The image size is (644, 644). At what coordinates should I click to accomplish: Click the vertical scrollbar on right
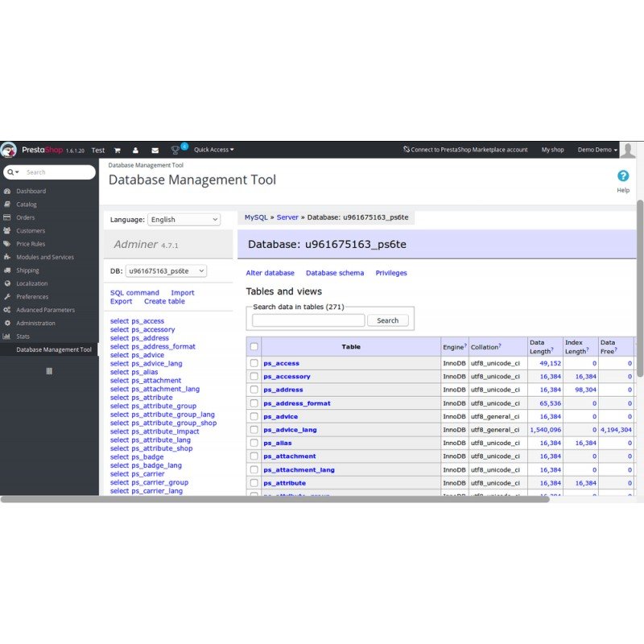point(640,288)
